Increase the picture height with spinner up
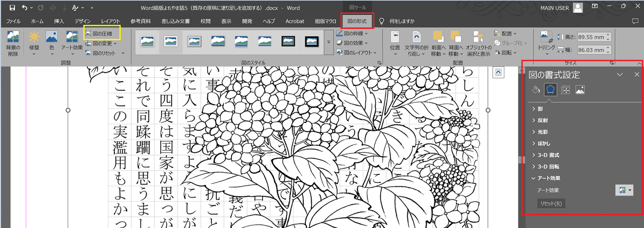The height and width of the screenshot is (228, 644). click(608, 35)
